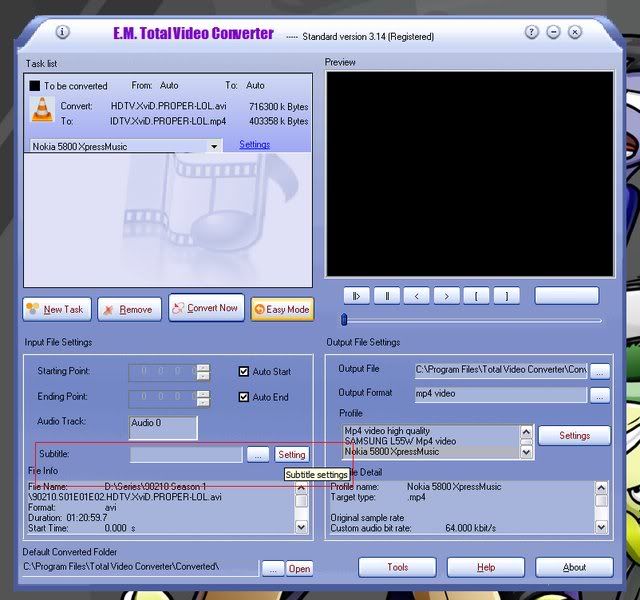This screenshot has height=600, width=640.
Task: Browse for output format with ellipsis button
Action: 599,395
